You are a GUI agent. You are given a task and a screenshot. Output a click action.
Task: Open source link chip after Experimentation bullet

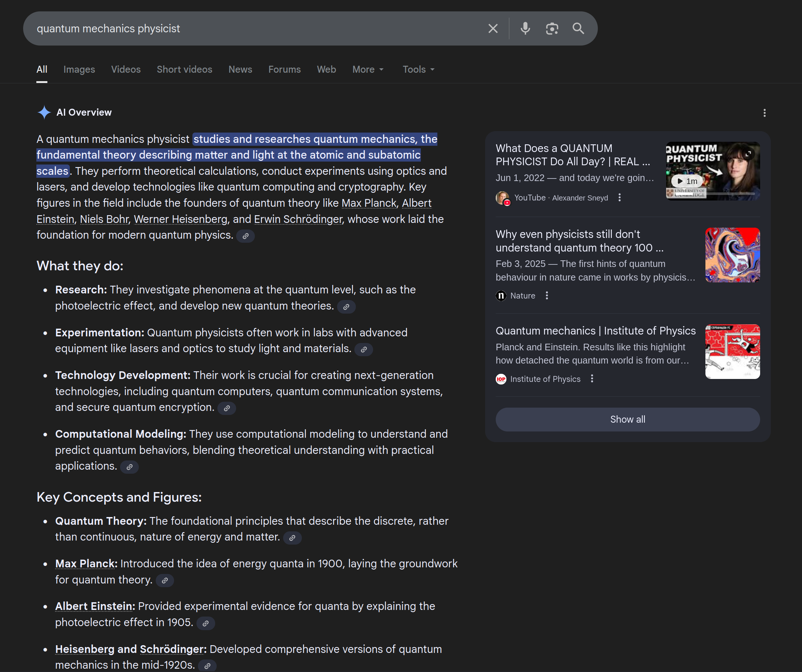[x=364, y=349]
